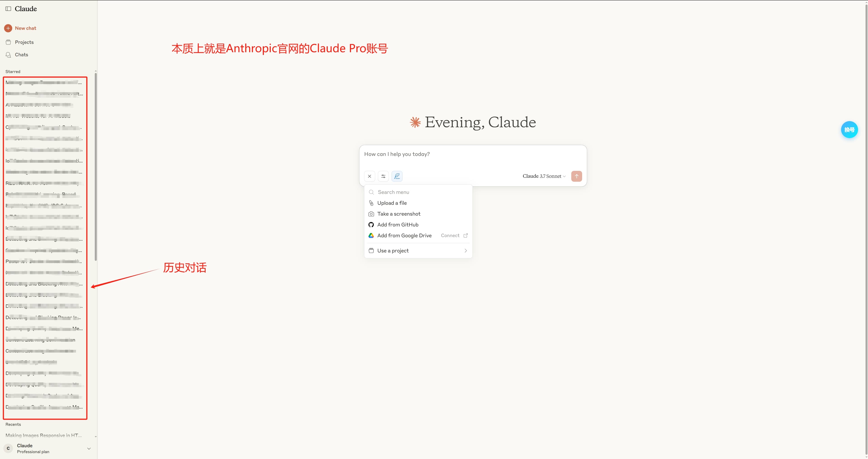
Task: Open the search and tools settings icon
Action: [x=383, y=176]
